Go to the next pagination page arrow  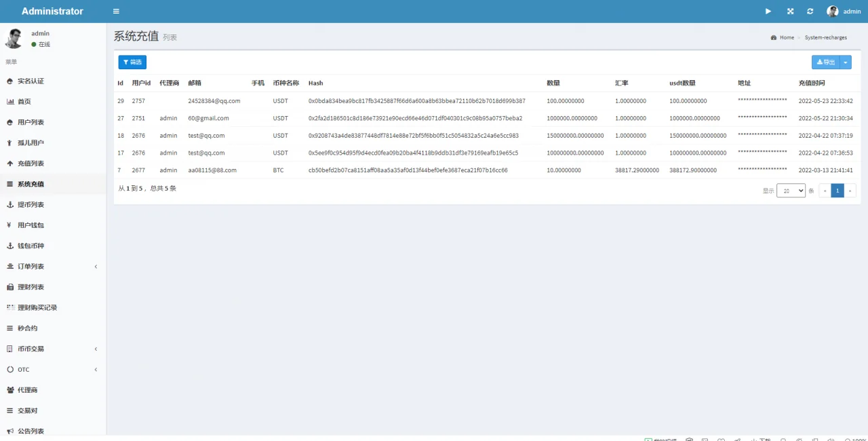click(x=850, y=191)
